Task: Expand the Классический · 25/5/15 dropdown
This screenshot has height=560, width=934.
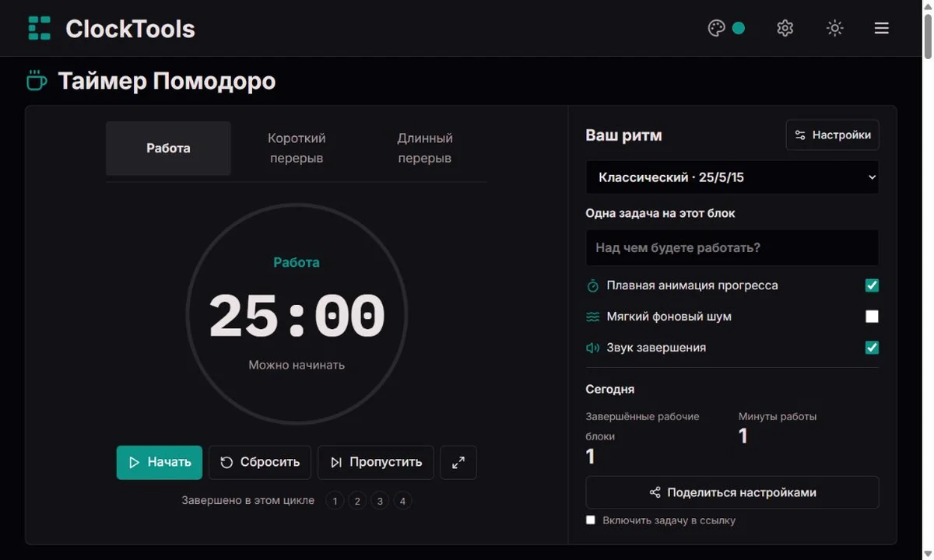Action: coord(732,177)
